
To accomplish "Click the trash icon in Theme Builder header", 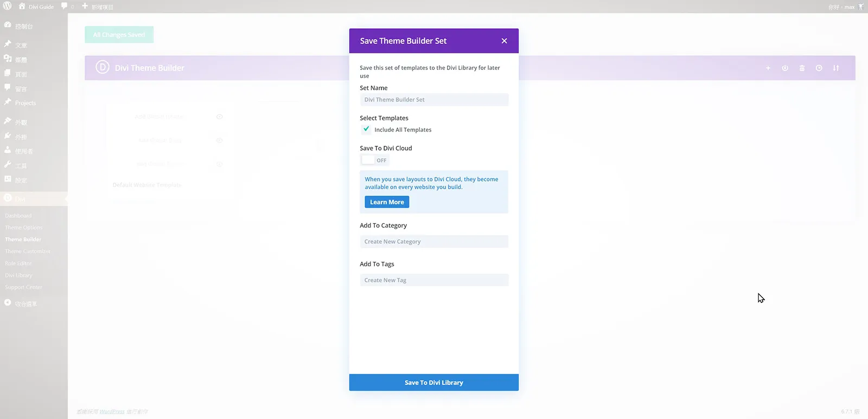I will (x=802, y=68).
